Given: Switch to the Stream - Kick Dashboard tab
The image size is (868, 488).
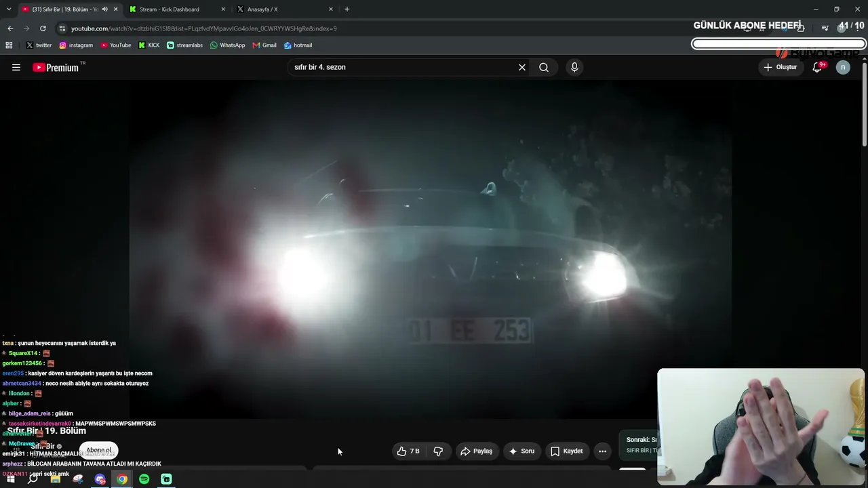Looking at the screenshot, I should click(x=176, y=9).
